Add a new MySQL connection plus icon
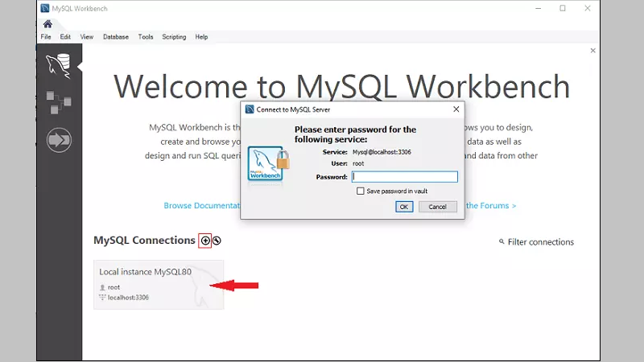The width and height of the screenshot is (644, 362). click(205, 241)
